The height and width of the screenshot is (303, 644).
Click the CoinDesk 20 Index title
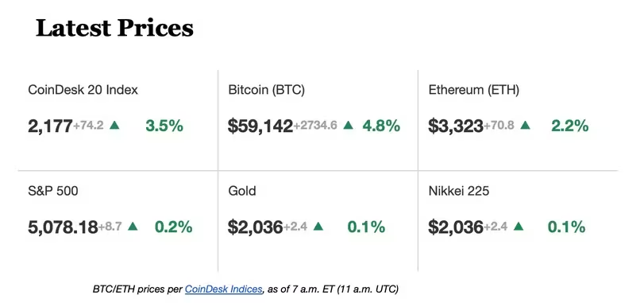[83, 90]
